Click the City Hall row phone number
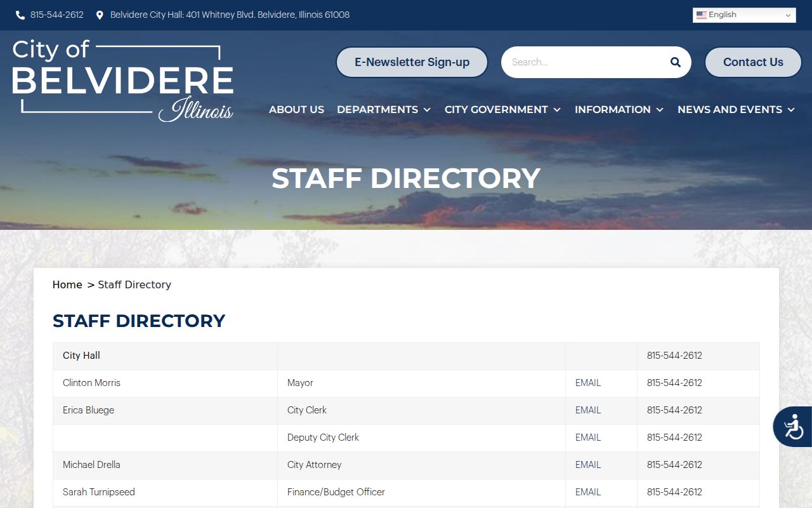The image size is (812, 508). tap(674, 356)
